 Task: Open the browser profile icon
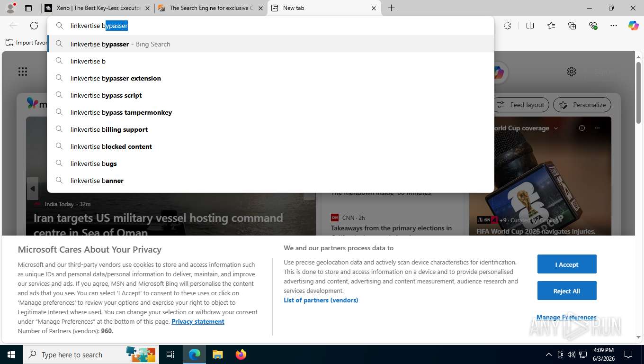tap(10, 8)
